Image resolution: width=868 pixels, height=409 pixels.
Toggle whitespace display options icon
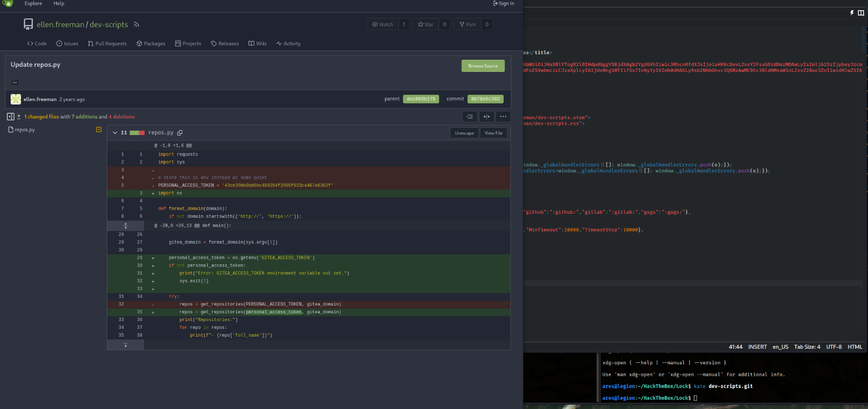tap(470, 117)
